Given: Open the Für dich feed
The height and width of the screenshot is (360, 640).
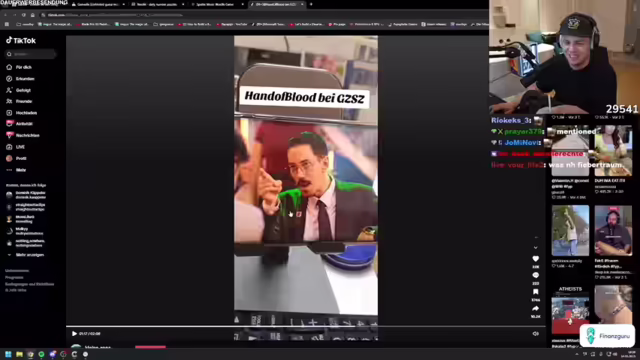Looking at the screenshot, I should point(19,67).
